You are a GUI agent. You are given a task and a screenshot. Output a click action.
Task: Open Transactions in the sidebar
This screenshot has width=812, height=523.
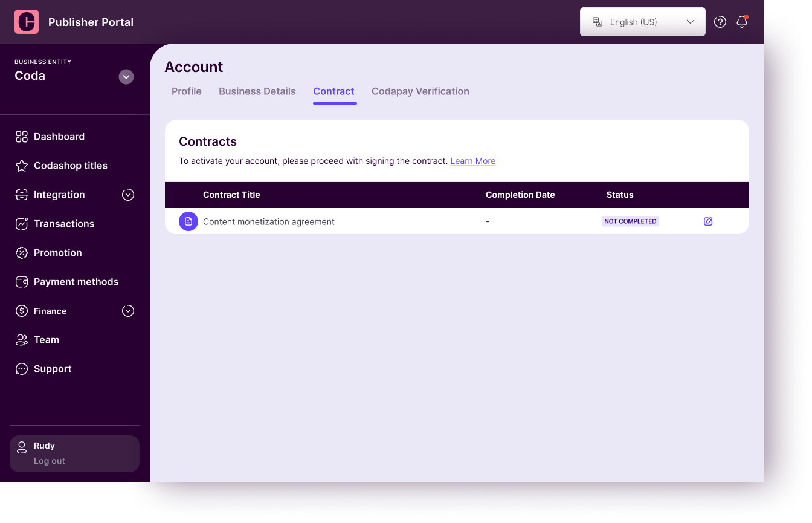(x=64, y=224)
